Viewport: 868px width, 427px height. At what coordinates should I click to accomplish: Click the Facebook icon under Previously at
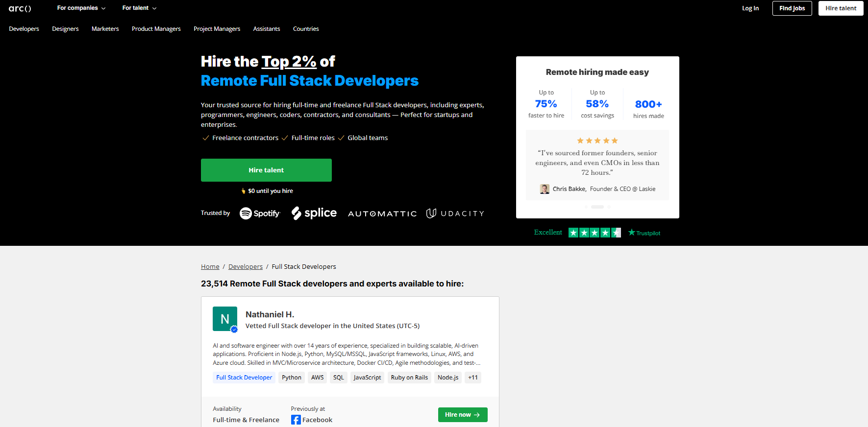click(296, 420)
